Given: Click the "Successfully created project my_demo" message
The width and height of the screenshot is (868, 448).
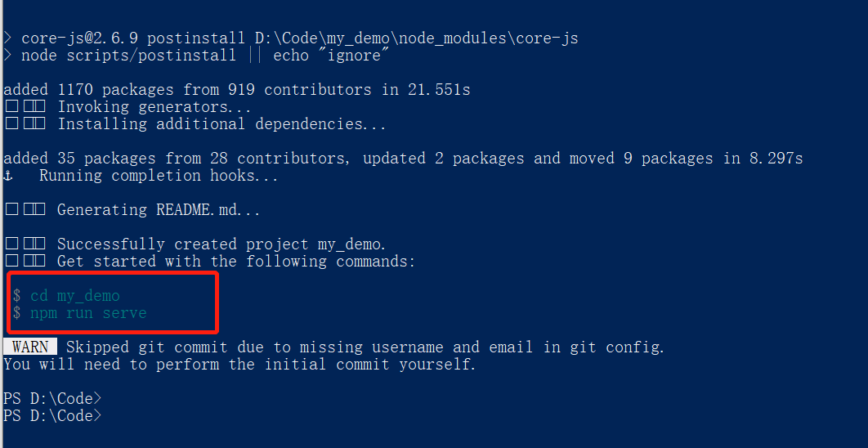Looking at the screenshot, I should (x=221, y=244).
